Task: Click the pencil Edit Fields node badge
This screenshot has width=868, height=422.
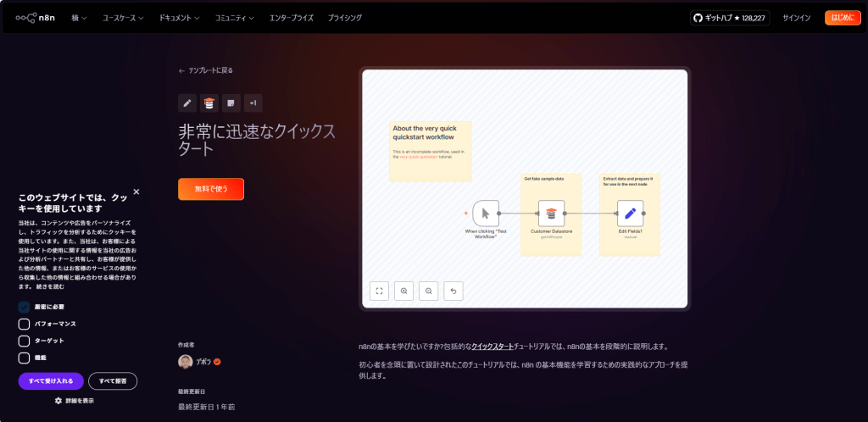Action: [187, 103]
